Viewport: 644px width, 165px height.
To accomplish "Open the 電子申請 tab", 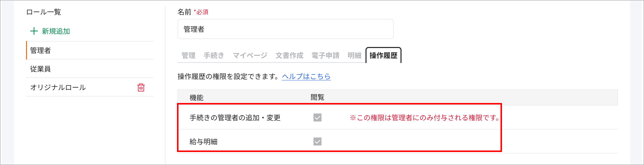I will pos(325,55).
